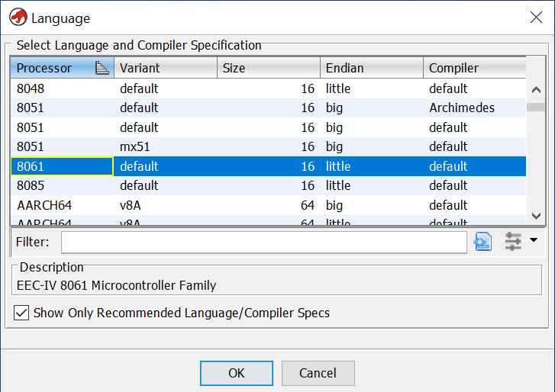Image resolution: width=555 pixels, height=392 pixels.
Task: Select the 8051 row with the mx51 variant
Action: [x=268, y=146]
